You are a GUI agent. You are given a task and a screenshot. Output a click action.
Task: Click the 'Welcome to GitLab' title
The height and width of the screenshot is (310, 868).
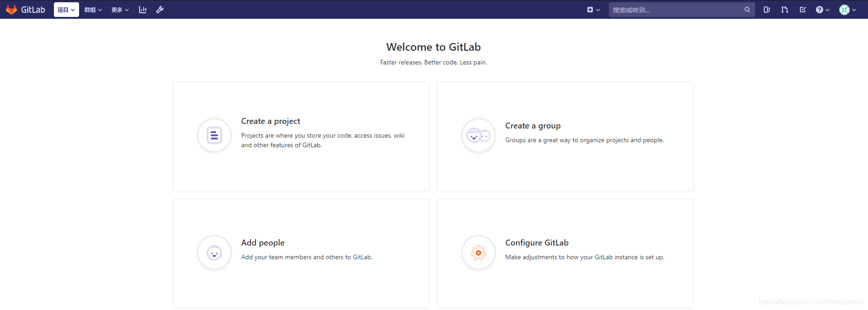[x=433, y=47]
